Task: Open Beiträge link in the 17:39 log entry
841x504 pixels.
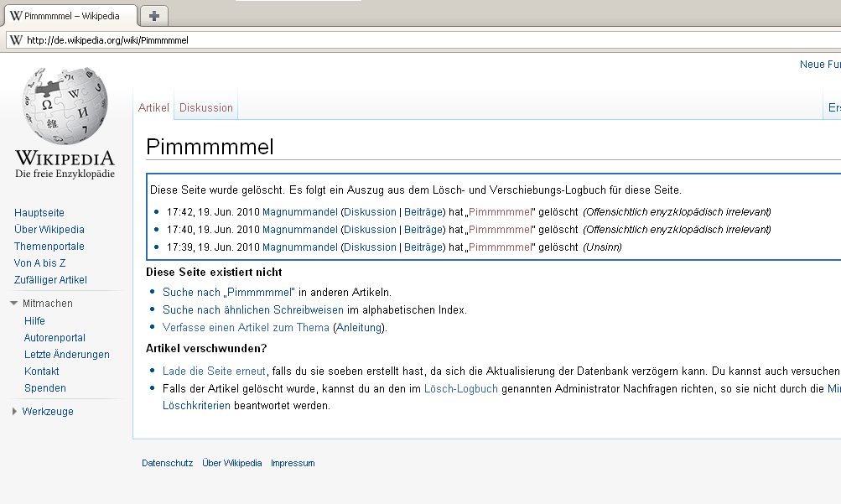Action: point(423,247)
